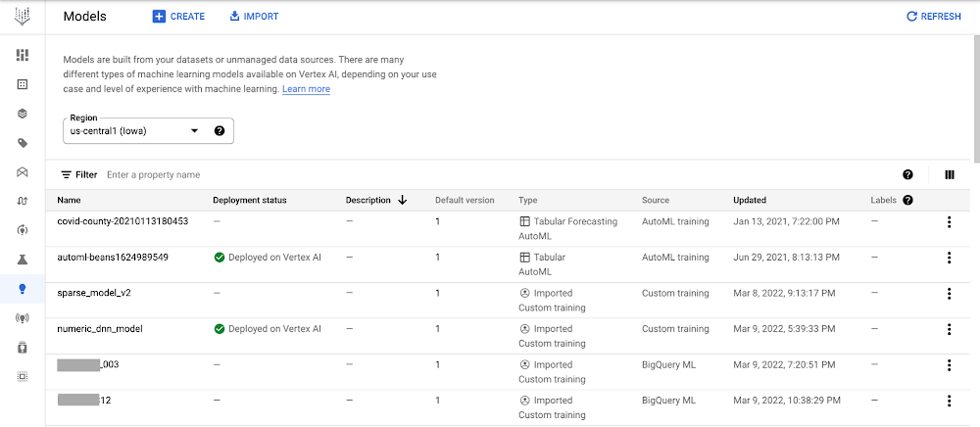
Task: Expand the Region us-central1 dropdown
Action: click(194, 130)
